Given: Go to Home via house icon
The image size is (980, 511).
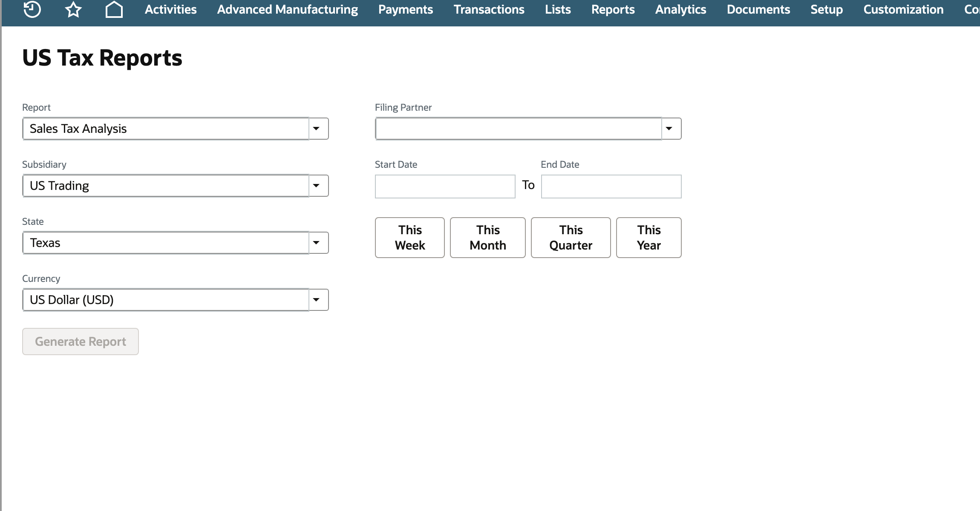Looking at the screenshot, I should [114, 9].
